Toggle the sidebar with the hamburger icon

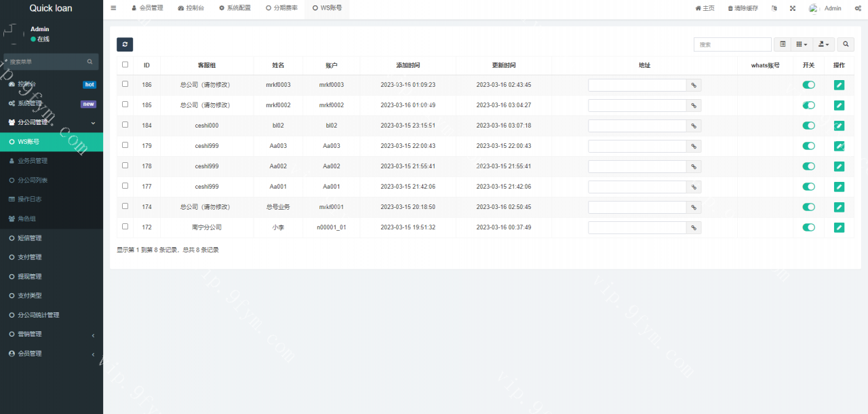coord(113,8)
